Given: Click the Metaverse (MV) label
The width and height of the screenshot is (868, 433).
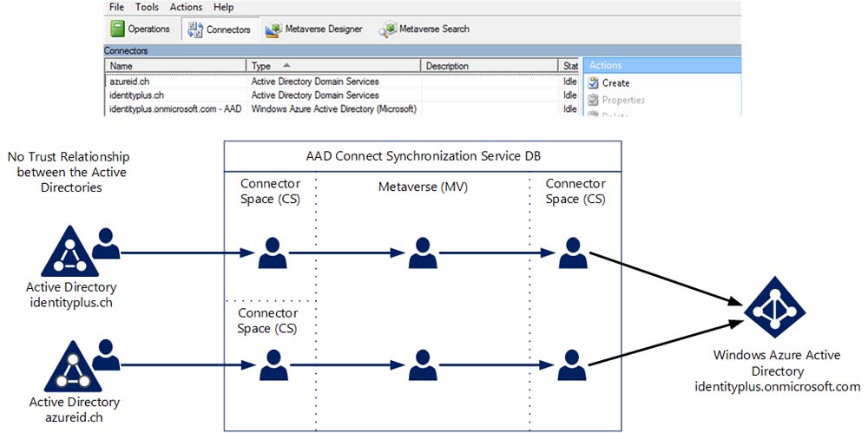Looking at the screenshot, I should point(423,187).
